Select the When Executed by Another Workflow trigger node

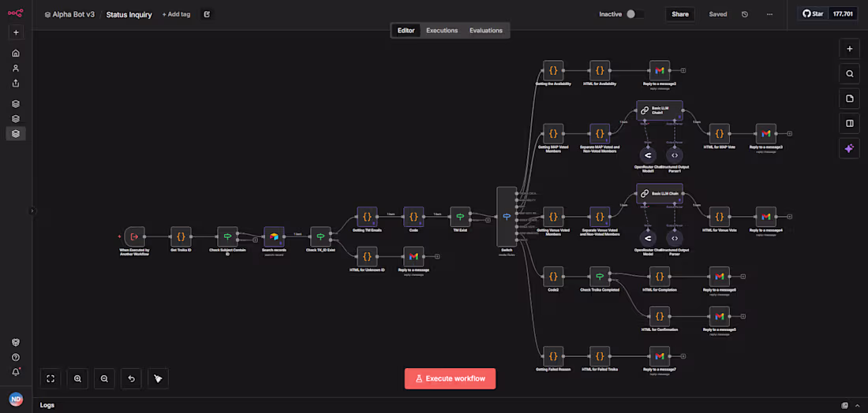tap(134, 236)
